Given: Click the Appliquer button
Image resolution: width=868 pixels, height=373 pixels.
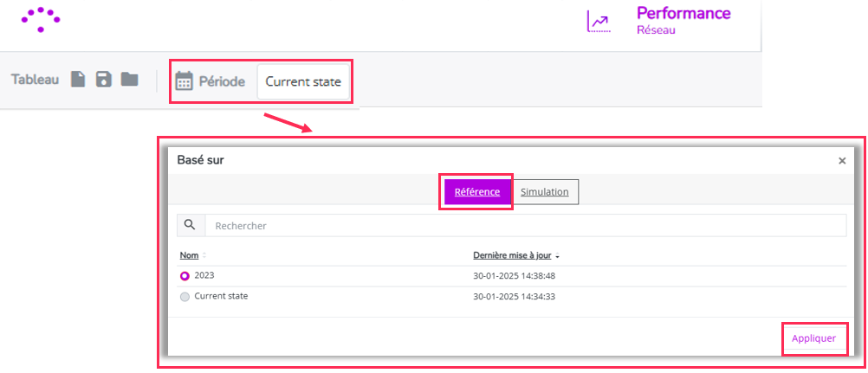Looking at the screenshot, I should click(813, 338).
